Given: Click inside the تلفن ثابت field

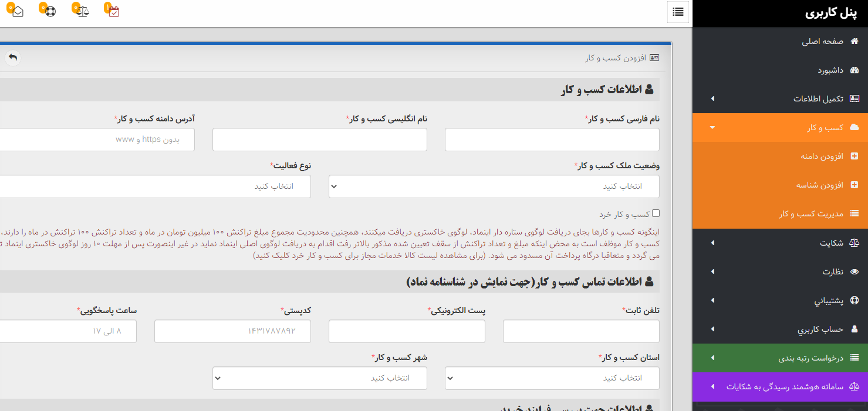Looking at the screenshot, I should click(x=581, y=331).
